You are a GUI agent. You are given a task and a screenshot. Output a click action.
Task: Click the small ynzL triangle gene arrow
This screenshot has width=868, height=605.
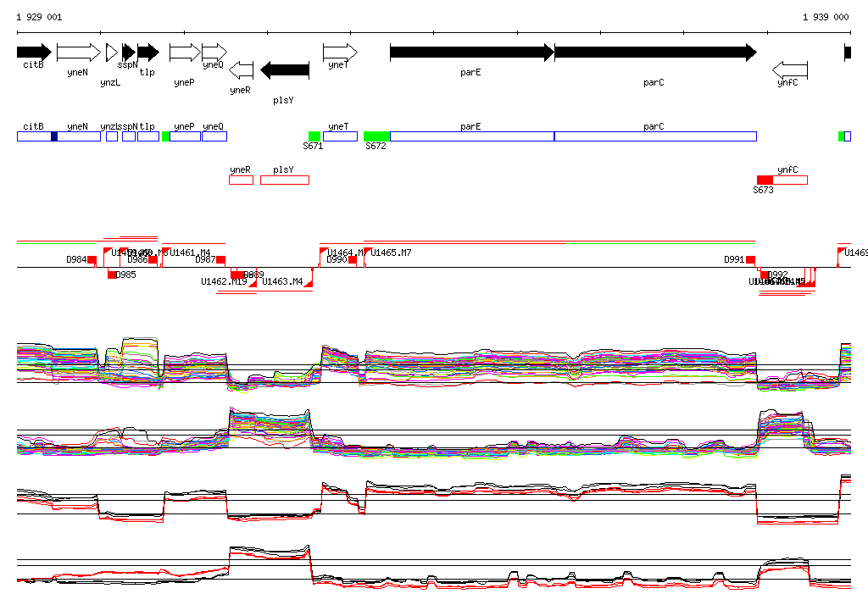pyautogui.click(x=112, y=53)
